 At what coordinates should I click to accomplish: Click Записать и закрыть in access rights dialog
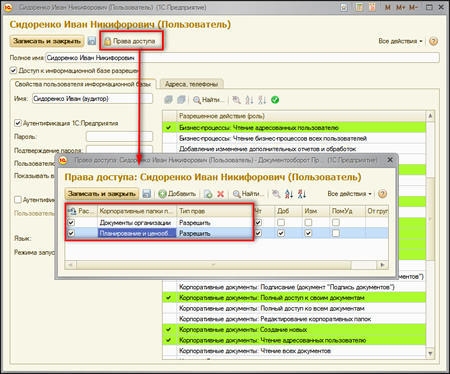click(102, 194)
